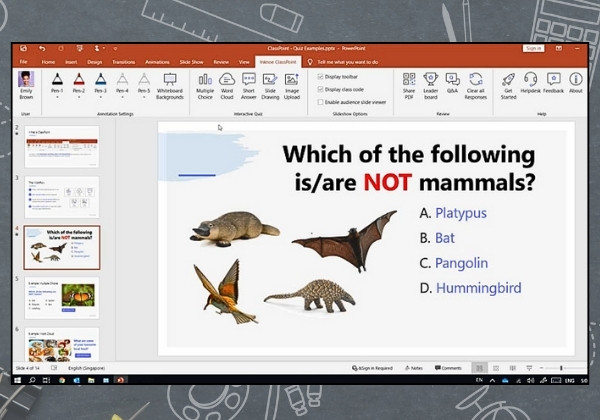Select slide 5 thumbnail with butterfly
Image resolution: width=600 pixels, height=420 pixels.
coord(62,298)
